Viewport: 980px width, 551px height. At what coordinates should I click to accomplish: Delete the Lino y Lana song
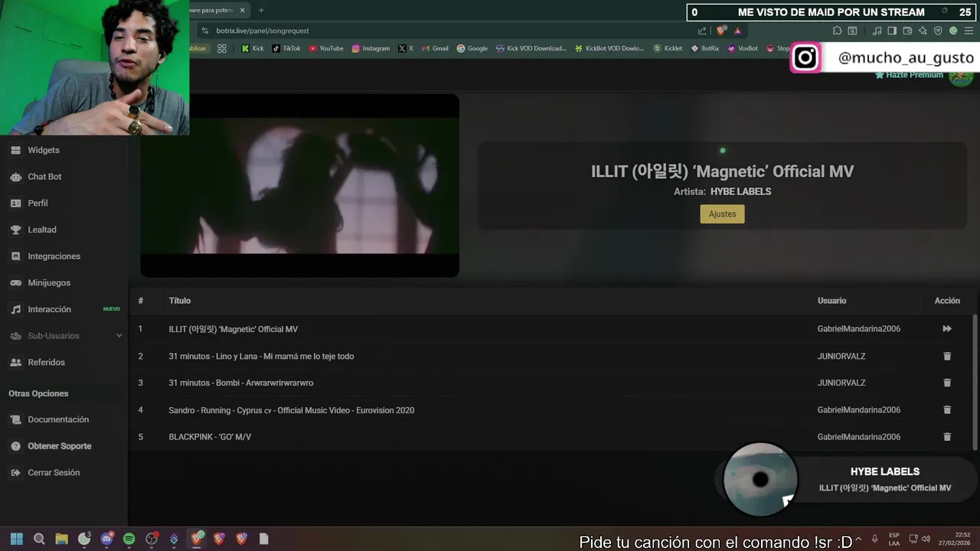point(947,356)
